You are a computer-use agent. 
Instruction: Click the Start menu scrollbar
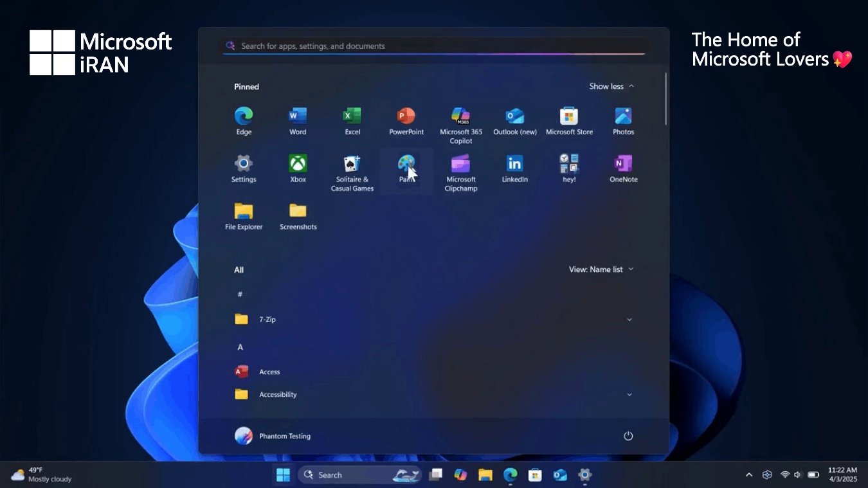click(665, 98)
